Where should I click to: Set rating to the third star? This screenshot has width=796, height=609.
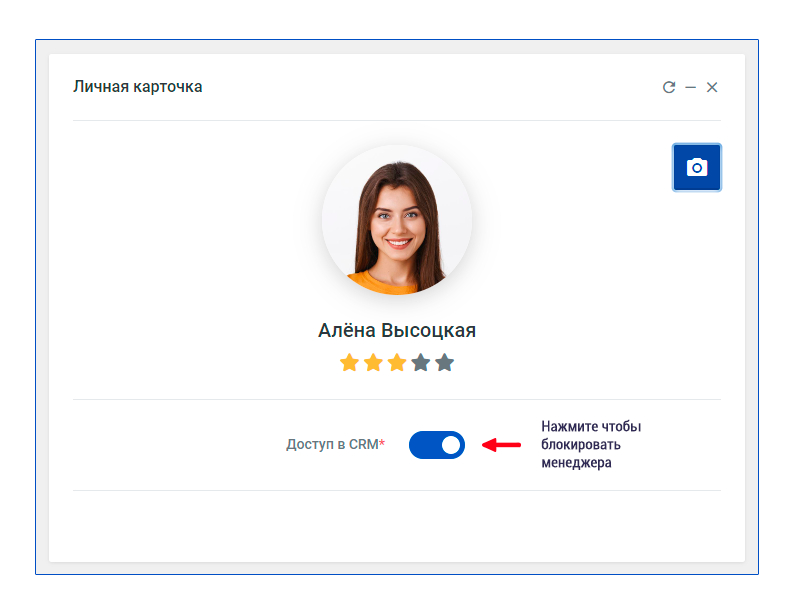pos(397,363)
